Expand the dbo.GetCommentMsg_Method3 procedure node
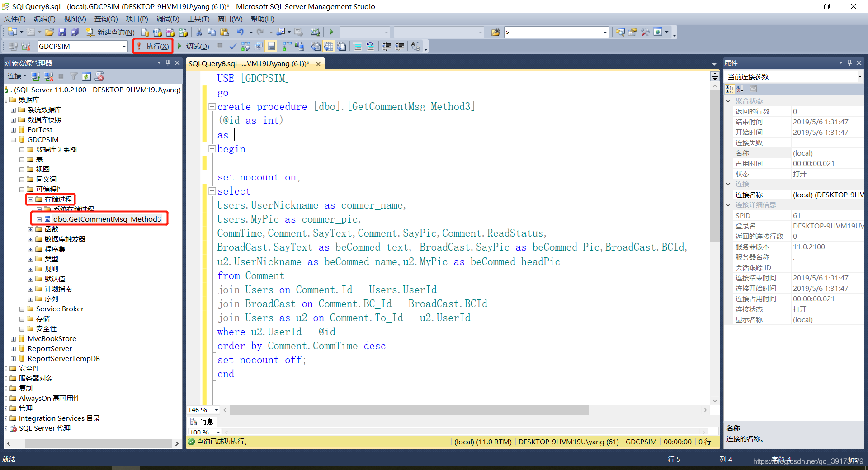 point(39,219)
